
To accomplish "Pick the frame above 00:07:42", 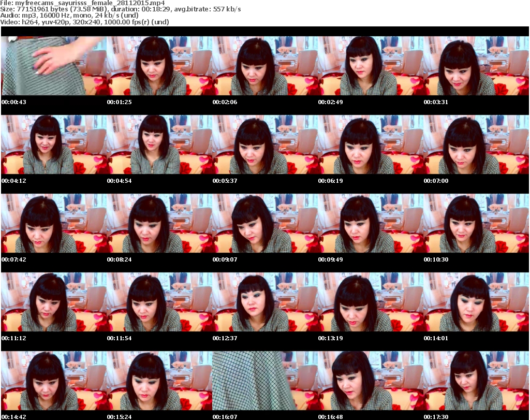I will coord(54,223).
